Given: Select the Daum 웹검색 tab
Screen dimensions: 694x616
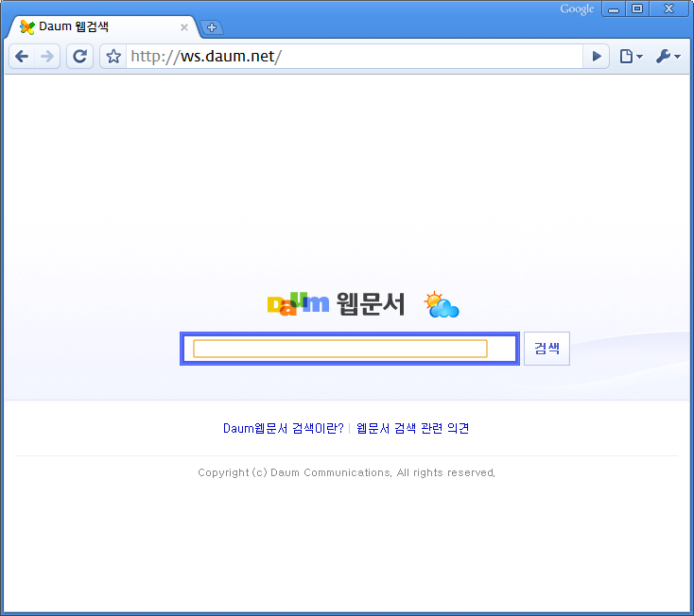Looking at the screenshot, I should click(102, 27).
